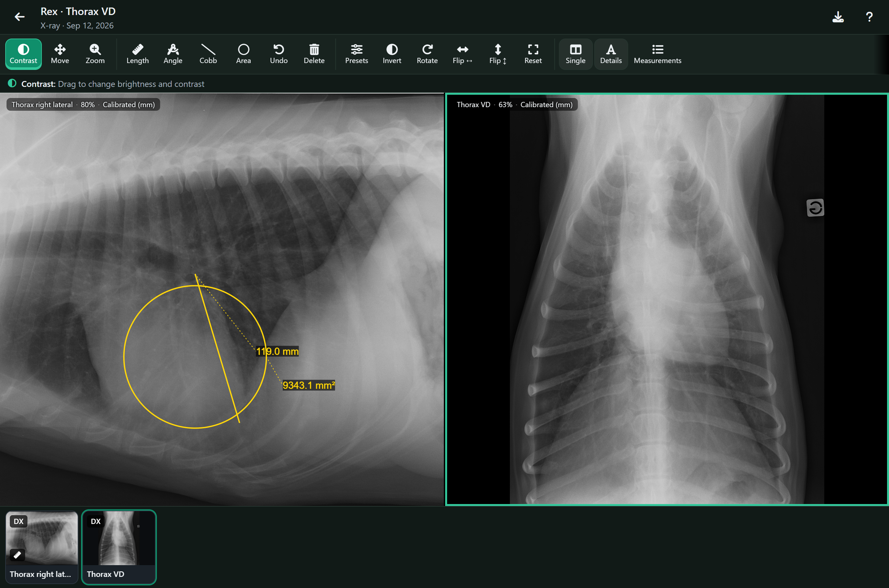Click the 9343.1 mm² area label
This screenshot has width=889, height=588.
308,385
